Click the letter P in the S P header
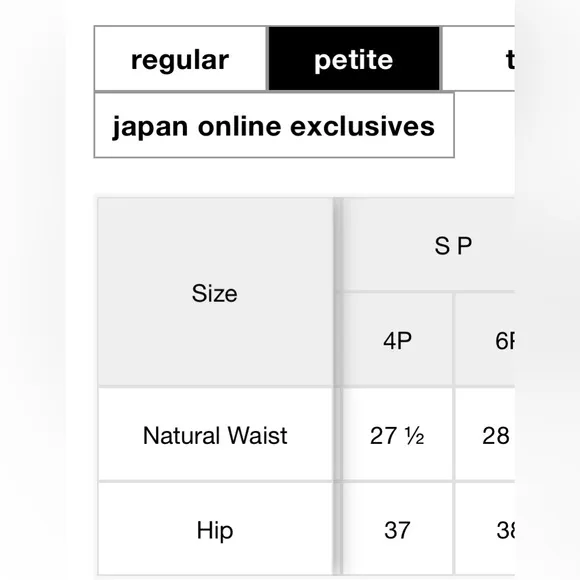The height and width of the screenshot is (580, 580). [x=465, y=246]
